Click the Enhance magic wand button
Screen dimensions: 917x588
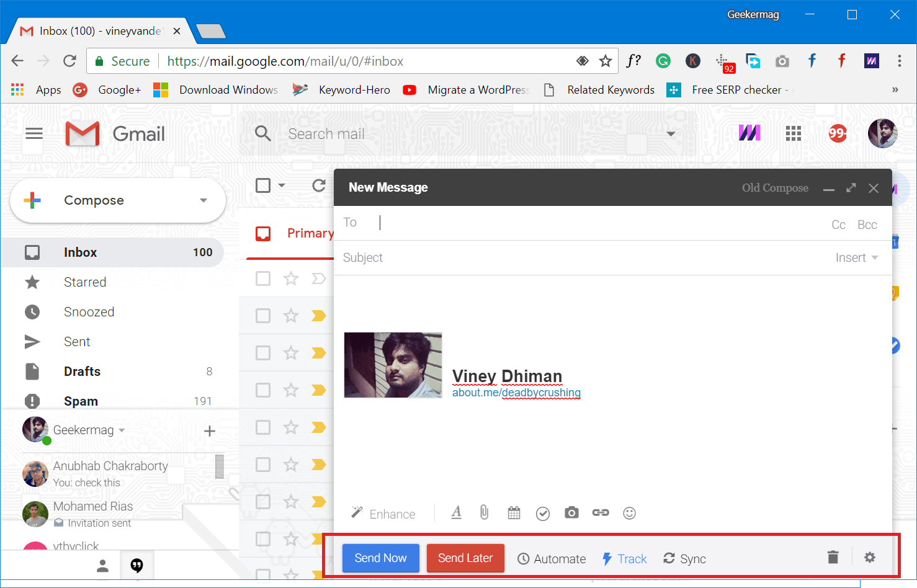click(383, 514)
